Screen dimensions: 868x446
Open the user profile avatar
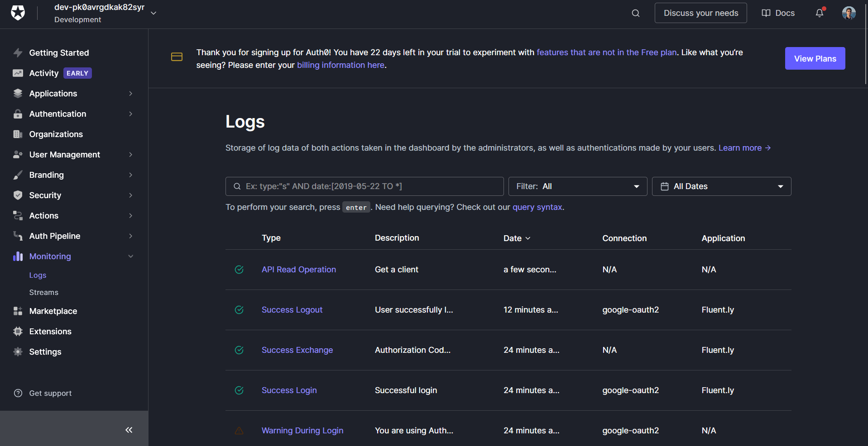click(849, 13)
